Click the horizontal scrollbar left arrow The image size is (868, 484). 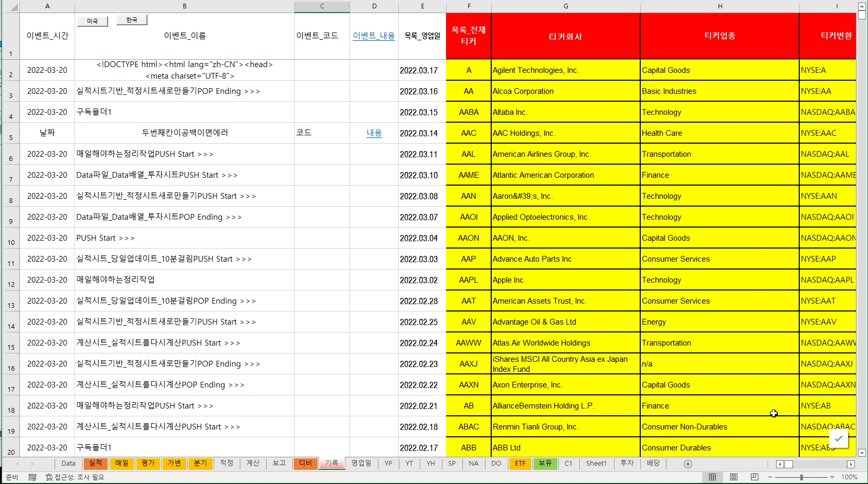(x=780, y=464)
